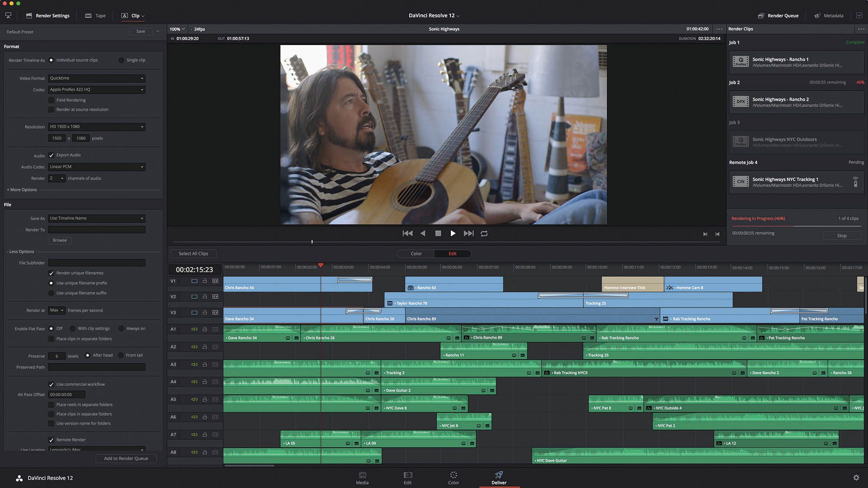The image size is (868, 488).
Task: Enable Field Rendering
Action: click(x=51, y=100)
